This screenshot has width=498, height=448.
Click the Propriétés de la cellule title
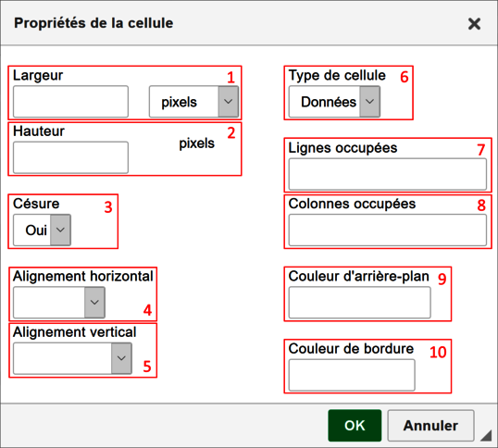(93, 23)
